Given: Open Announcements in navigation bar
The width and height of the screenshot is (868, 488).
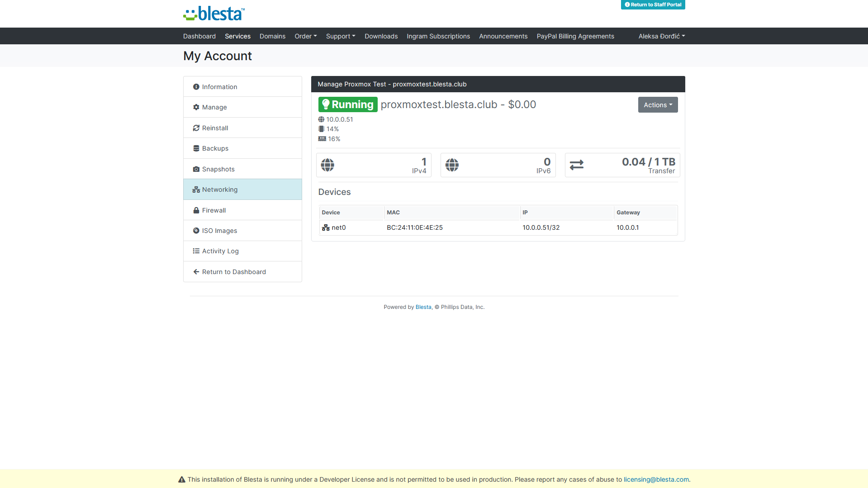Looking at the screenshot, I should (503, 36).
